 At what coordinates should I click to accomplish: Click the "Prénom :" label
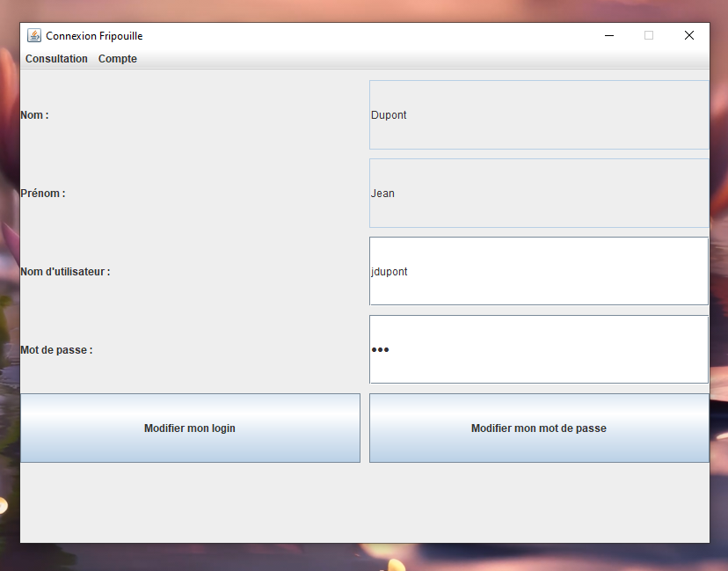coord(43,194)
